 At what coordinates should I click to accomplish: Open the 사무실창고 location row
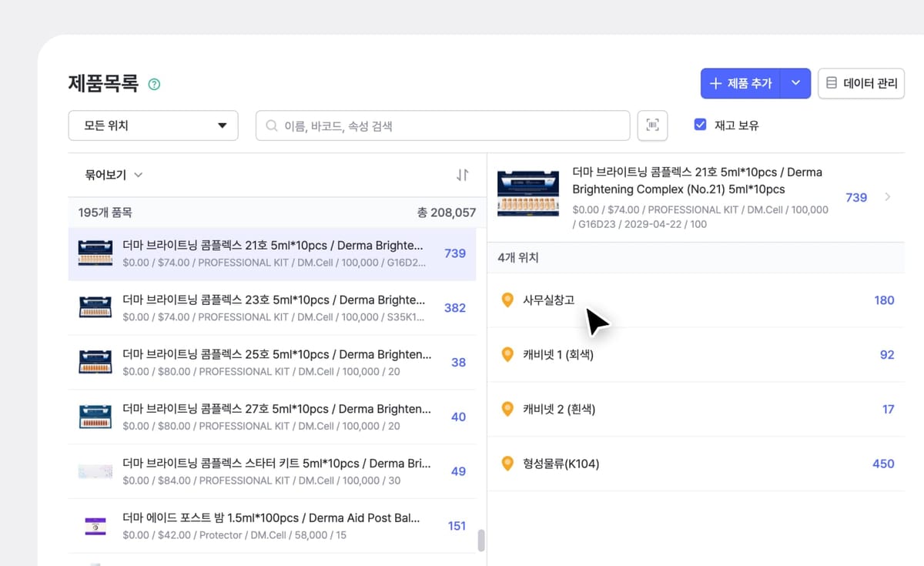click(696, 300)
